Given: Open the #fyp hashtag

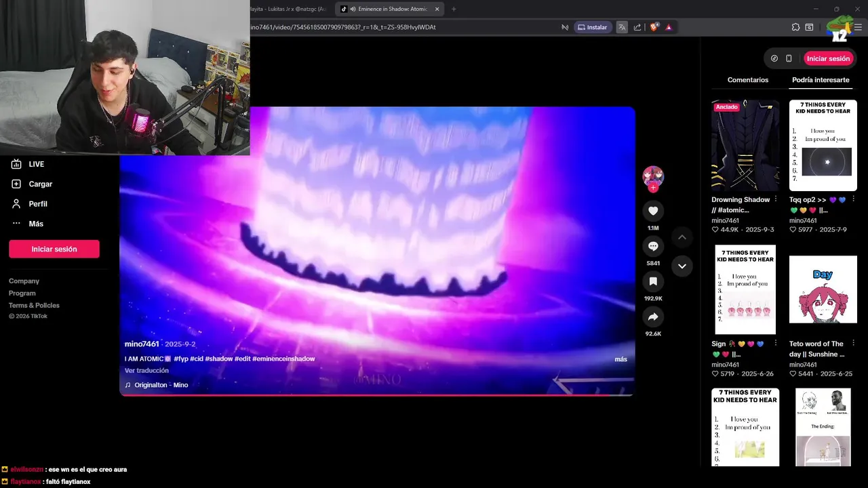Looking at the screenshot, I should 181,359.
